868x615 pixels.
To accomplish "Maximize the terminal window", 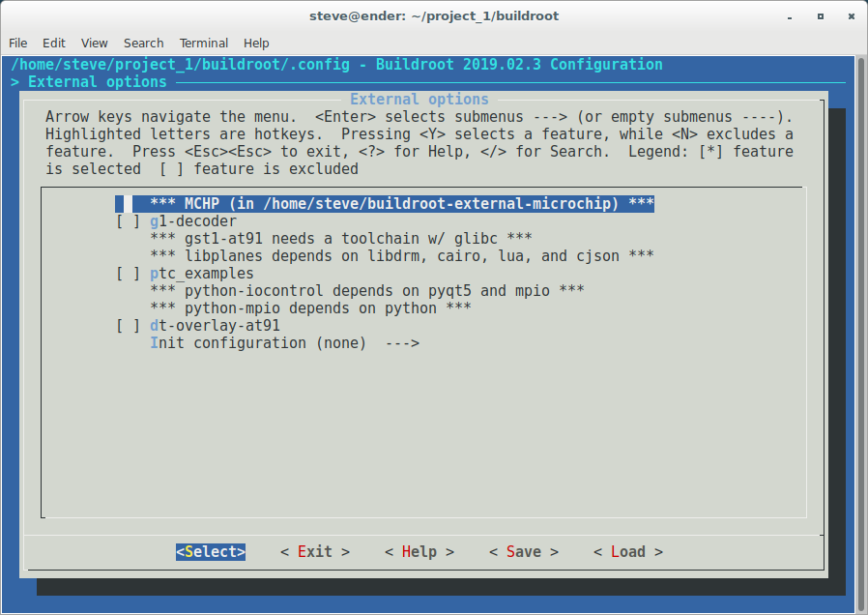I will tap(821, 15).
